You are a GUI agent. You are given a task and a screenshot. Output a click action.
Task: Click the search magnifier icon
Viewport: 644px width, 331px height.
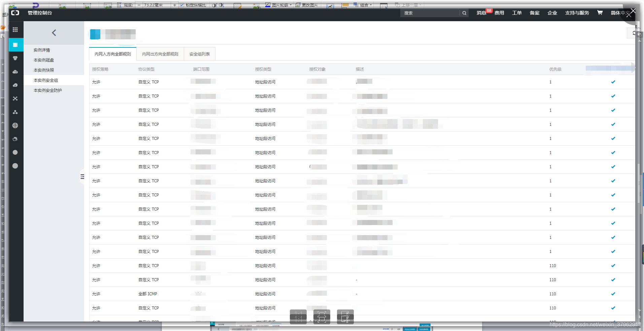[x=464, y=13]
